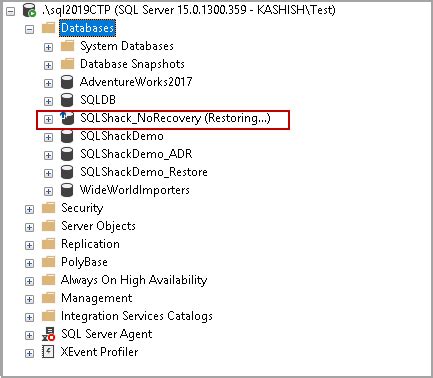Expand the Database Snapshots node

[48, 65]
